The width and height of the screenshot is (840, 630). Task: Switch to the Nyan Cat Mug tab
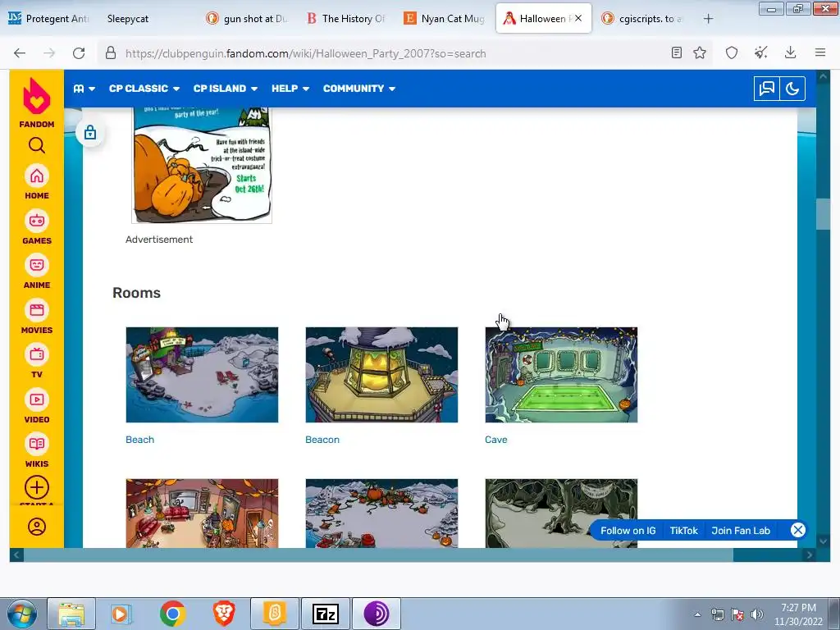[x=445, y=19]
